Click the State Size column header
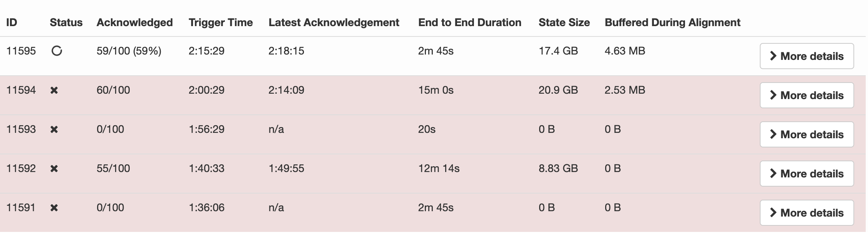The width and height of the screenshot is (868, 235). (x=564, y=22)
